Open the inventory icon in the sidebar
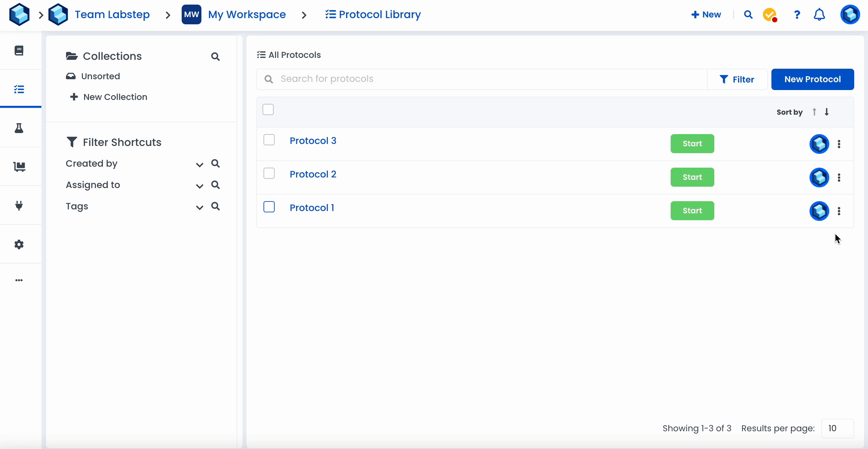 pos(19,167)
